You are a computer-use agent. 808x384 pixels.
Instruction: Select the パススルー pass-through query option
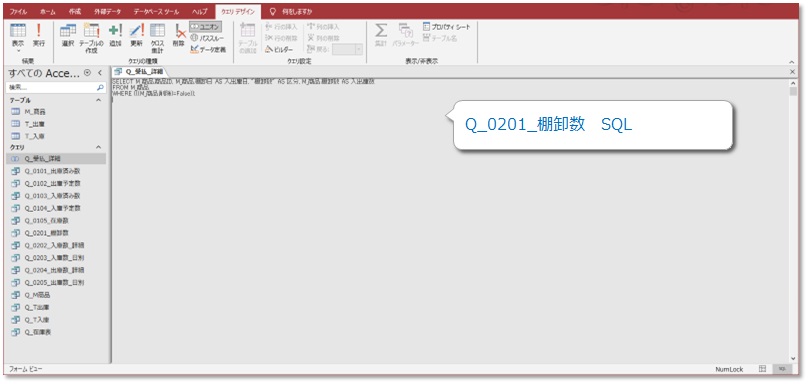[207, 38]
